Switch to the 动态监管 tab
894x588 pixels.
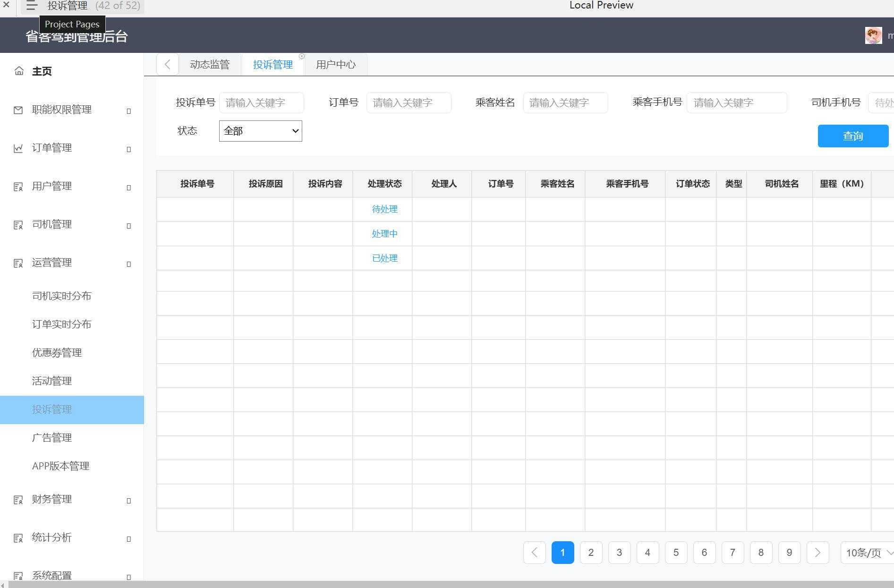pyautogui.click(x=210, y=64)
